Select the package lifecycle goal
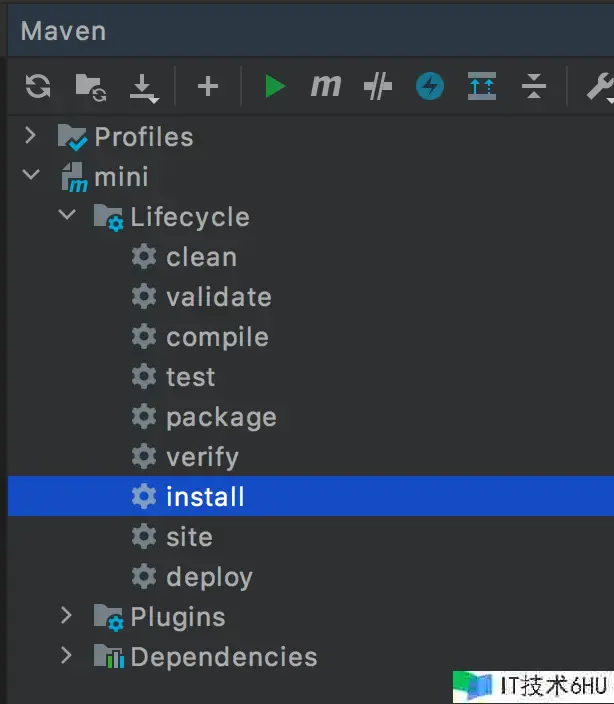This screenshot has height=704, width=614. pyautogui.click(x=221, y=417)
